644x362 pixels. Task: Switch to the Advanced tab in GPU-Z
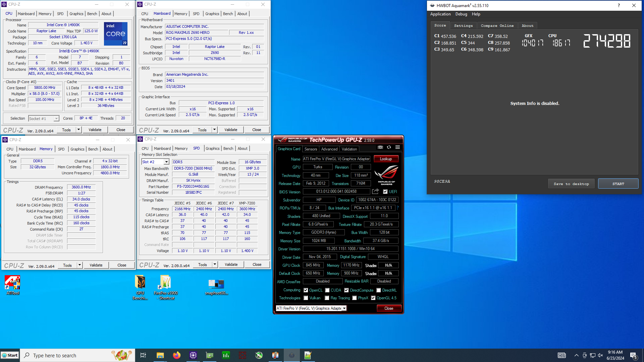coord(329,149)
